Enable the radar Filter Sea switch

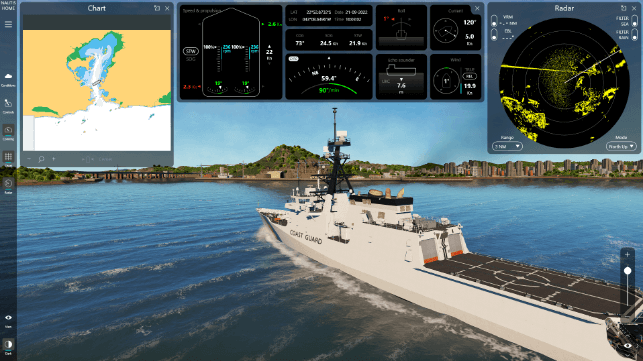pyautogui.click(x=635, y=21)
